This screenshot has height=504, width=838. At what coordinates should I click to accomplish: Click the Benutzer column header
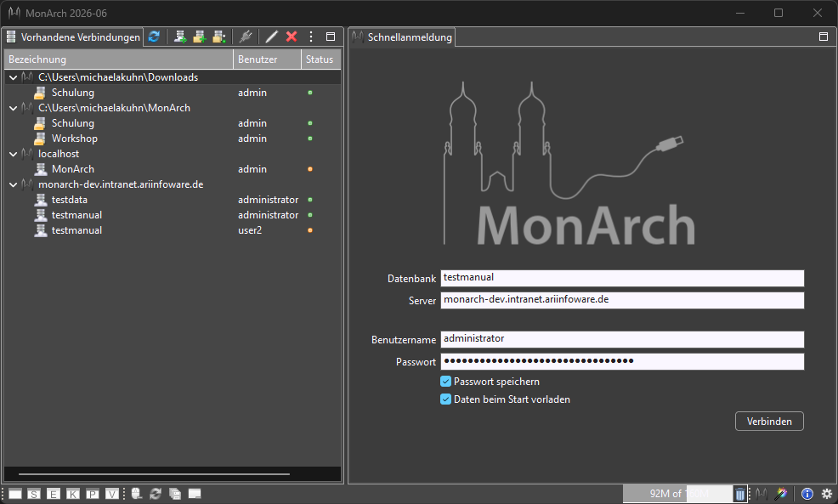tap(267, 59)
